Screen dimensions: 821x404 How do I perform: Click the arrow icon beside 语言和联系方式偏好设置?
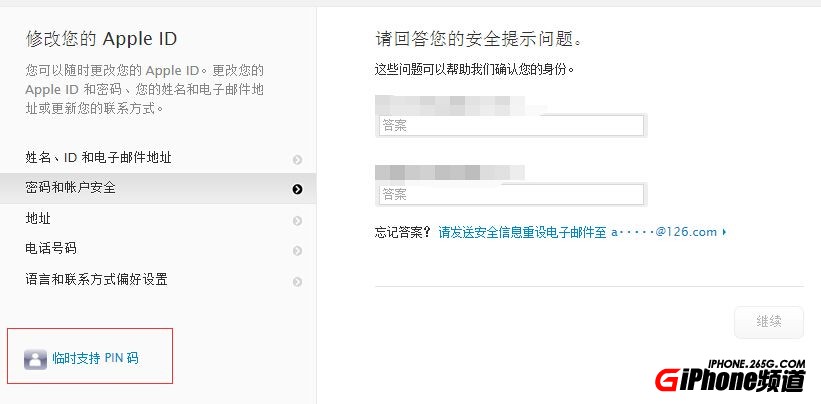tap(297, 281)
